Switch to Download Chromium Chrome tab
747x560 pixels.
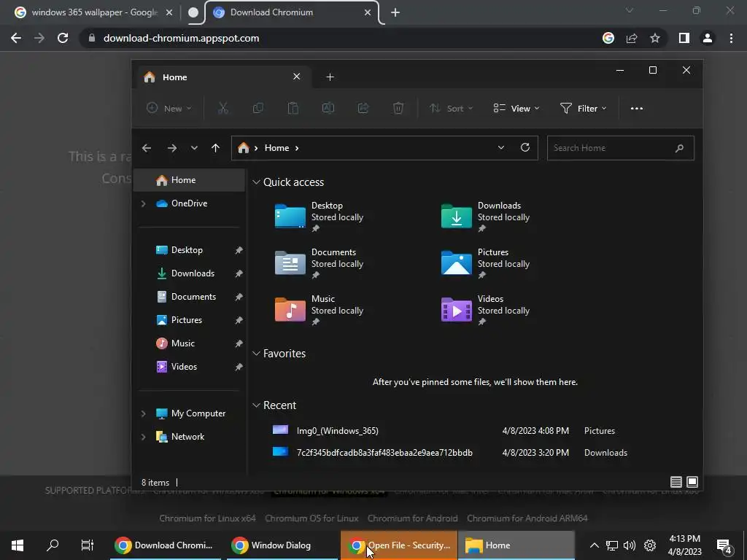[x=292, y=12]
